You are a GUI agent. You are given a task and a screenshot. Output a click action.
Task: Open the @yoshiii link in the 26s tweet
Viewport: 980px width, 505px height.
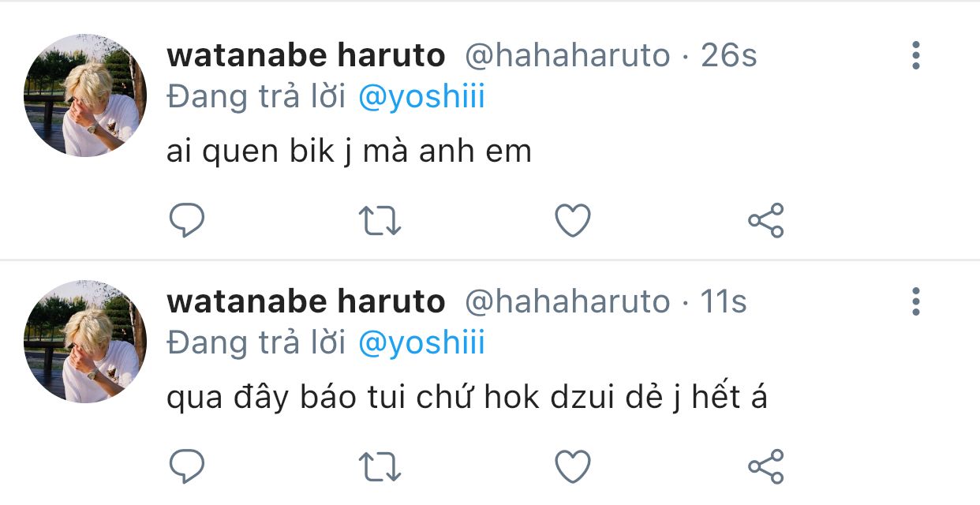click(x=421, y=98)
